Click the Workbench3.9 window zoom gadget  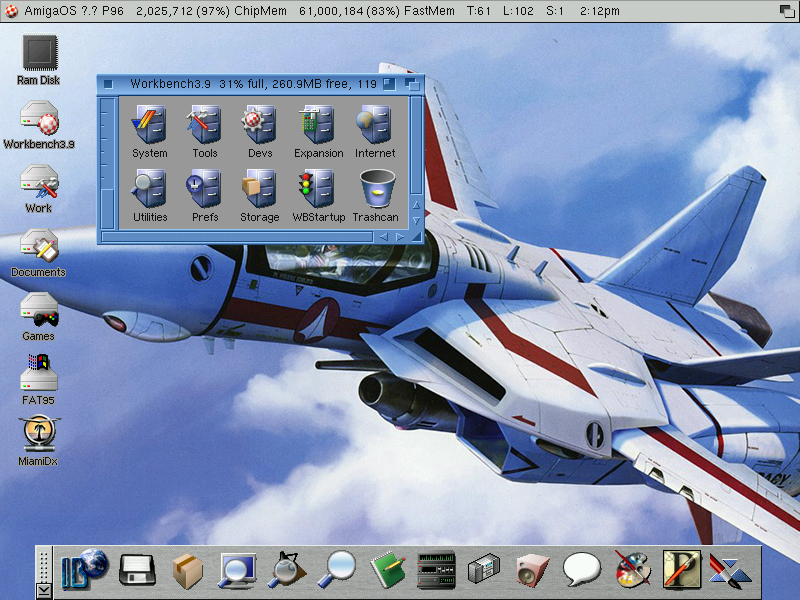click(389, 84)
